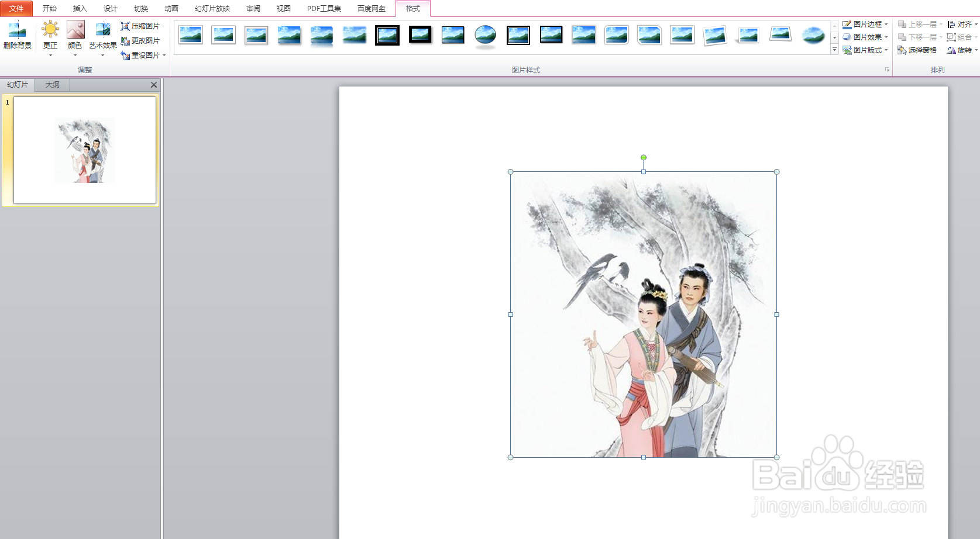This screenshot has width=980, height=539.
Task: Apply the eleventh style with compound black frame
Action: (x=518, y=35)
